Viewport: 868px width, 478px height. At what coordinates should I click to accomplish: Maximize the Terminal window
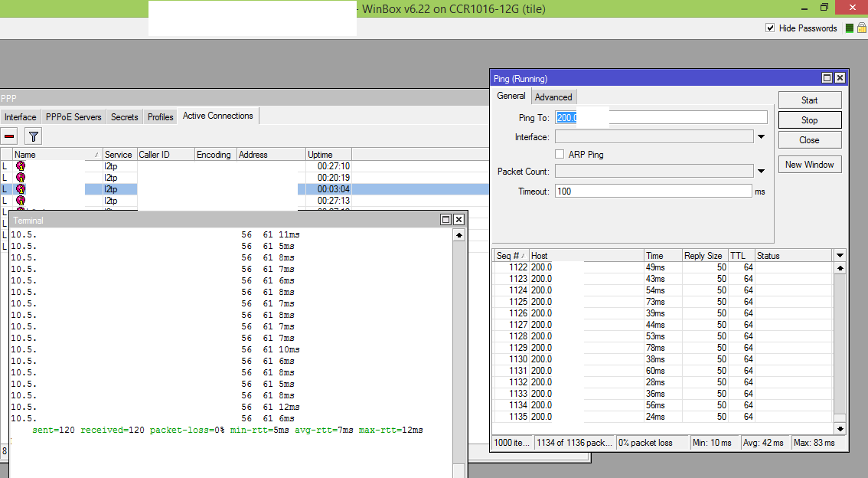pos(445,220)
